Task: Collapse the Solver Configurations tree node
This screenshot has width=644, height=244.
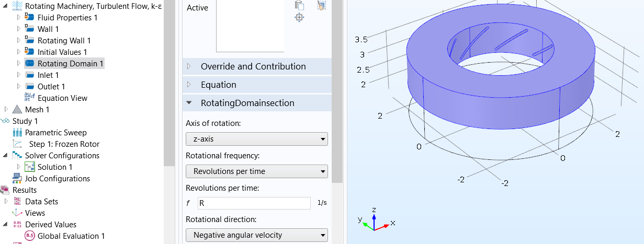Action: point(6,156)
